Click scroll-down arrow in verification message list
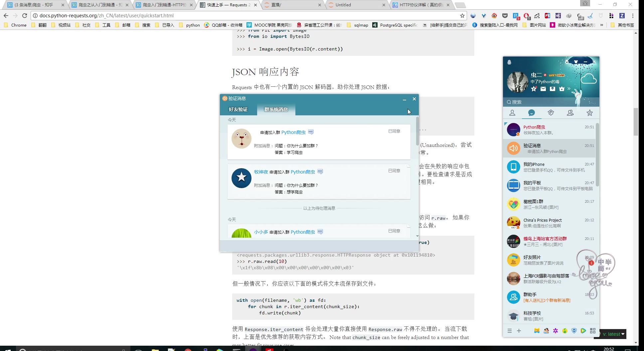 pyautogui.click(x=417, y=236)
